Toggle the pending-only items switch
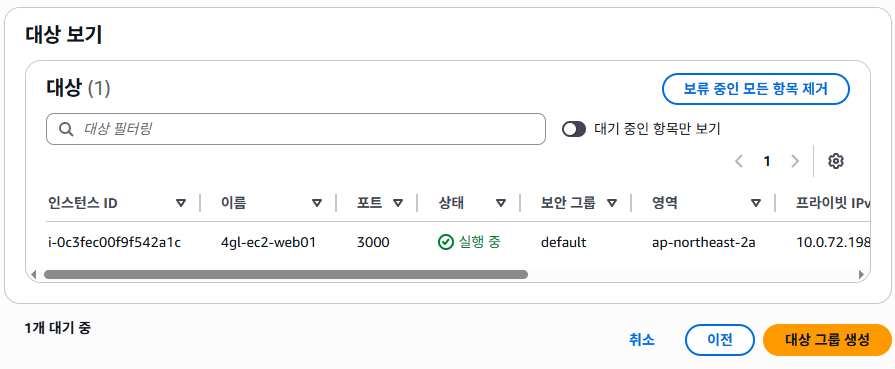This screenshot has width=895, height=369. coord(574,129)
